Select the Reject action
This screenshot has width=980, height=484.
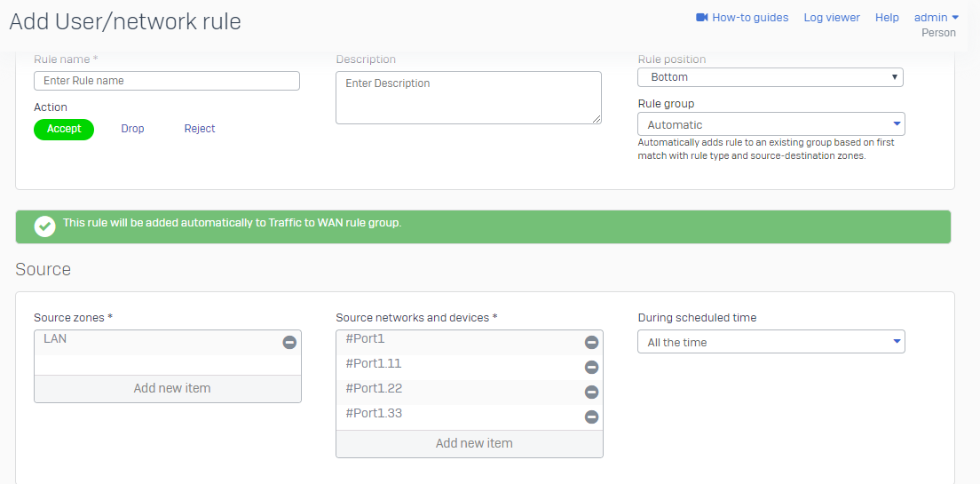pos(200,129)
